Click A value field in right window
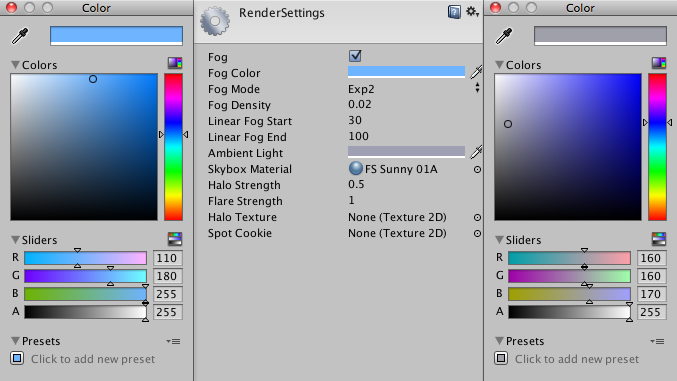Screen dimensions: 677x381 [x=652, y=312]
